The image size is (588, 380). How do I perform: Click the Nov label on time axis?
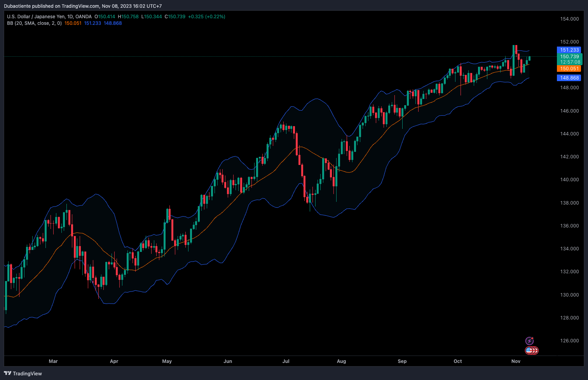(516, 361)
